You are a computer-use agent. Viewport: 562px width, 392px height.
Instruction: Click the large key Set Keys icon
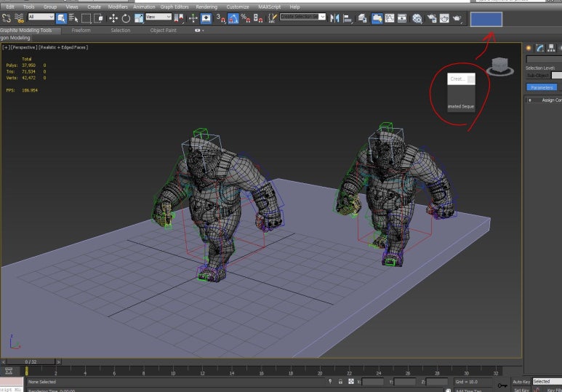point(502,385)
